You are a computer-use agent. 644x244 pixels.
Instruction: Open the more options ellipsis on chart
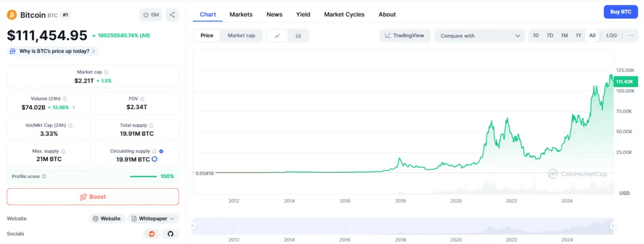click(630, 35)
